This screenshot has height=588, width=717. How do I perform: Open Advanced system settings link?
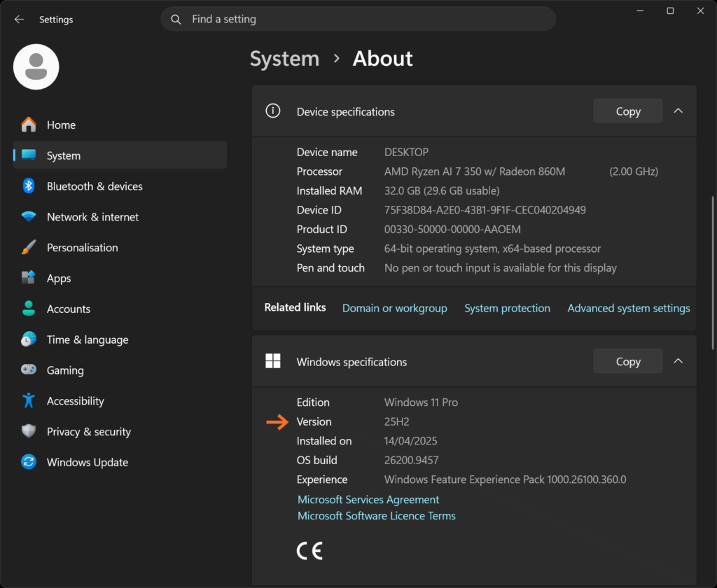pos(629,308)
